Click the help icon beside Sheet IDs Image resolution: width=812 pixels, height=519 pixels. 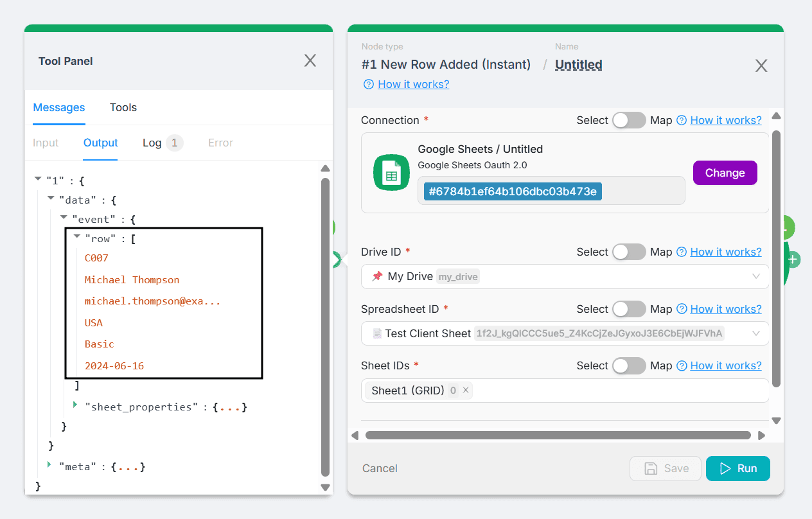pyautogui.click(x=682, y=365)
